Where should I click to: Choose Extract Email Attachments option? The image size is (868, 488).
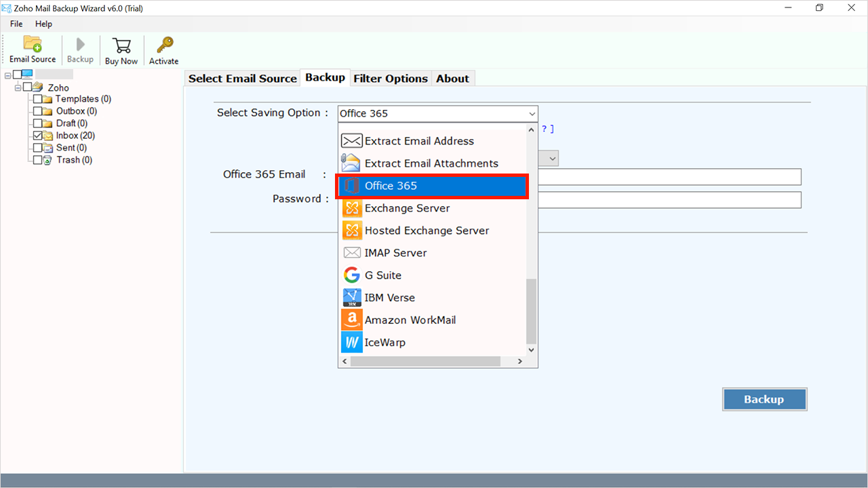[432, 163]
